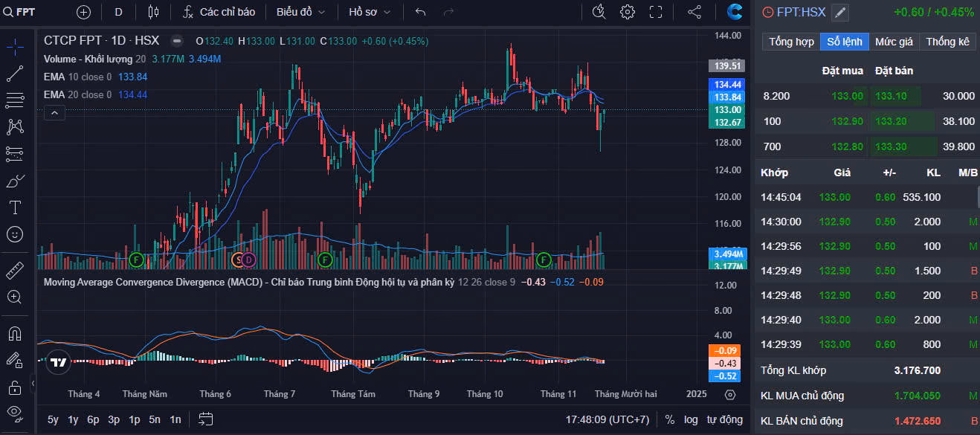Select the ruler measure tool

coord(15,270)
